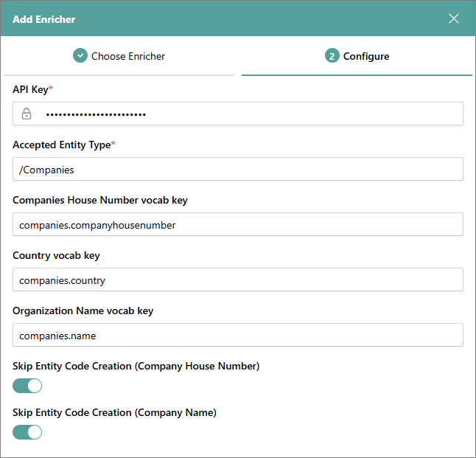Image resolution: width=476 pixels, height=458 pixels.
Task: Click the step 2 number badge
Action: [x=332, y=56]
